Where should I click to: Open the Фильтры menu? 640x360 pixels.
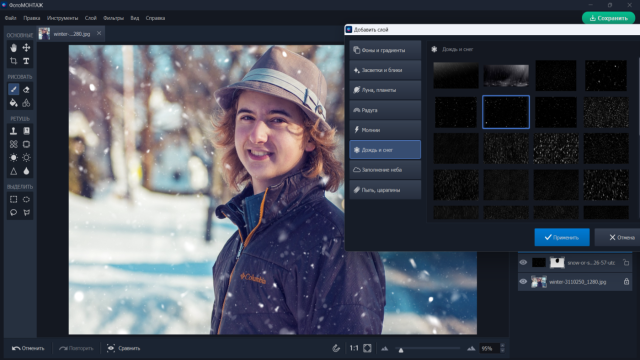point(113,18)
